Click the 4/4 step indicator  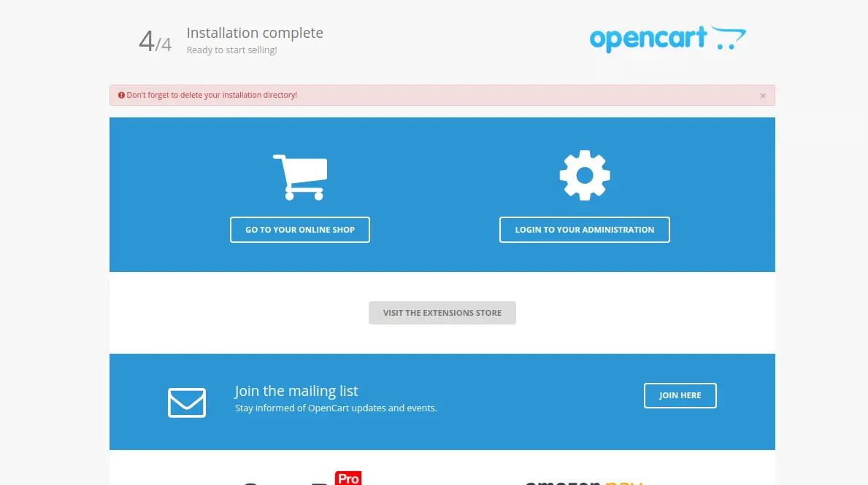click(155, 42)
